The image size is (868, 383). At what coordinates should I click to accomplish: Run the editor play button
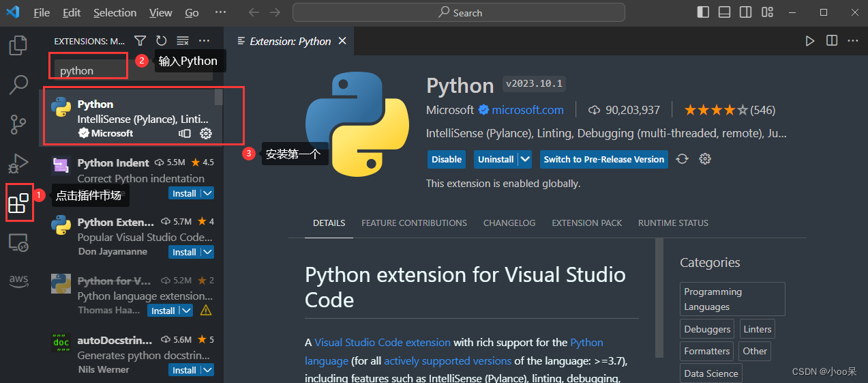pos(810,41)
